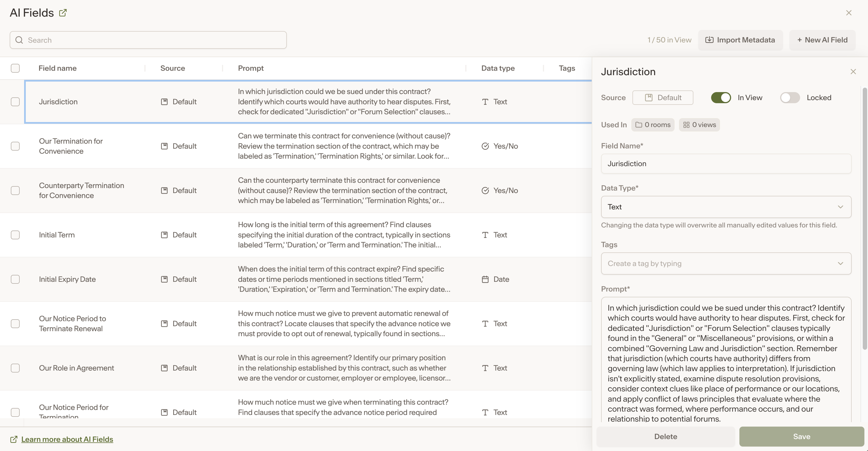Screen dimensions: 868x451
Task: Click the Default source icon in panel
Action: click(x=649, y=97)
